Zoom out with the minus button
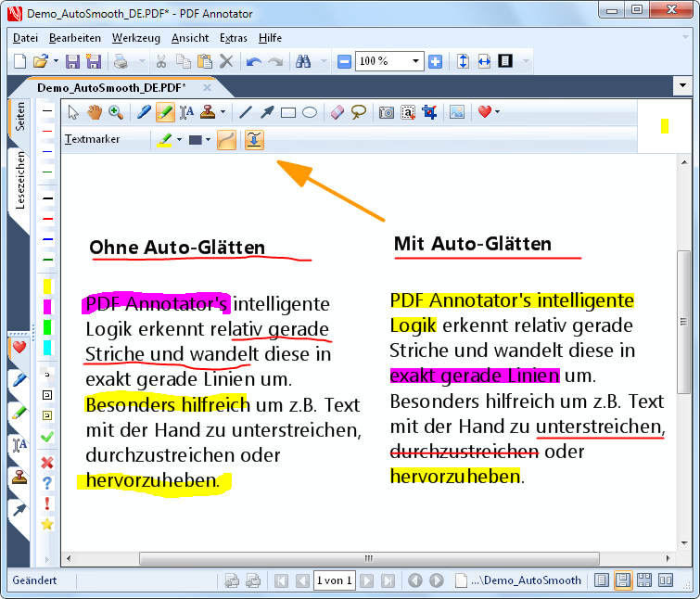Viewport: 700px width, 599px height. (344, 61)
